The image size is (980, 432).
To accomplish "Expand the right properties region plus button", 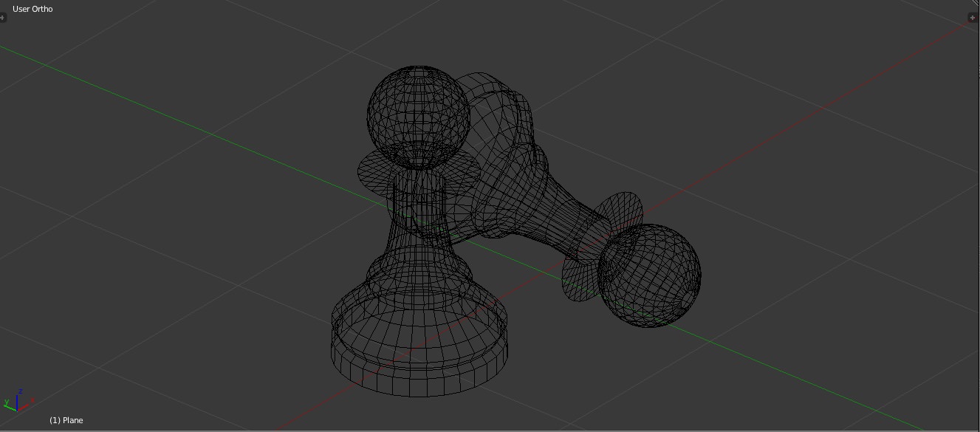I will pyautogui.click(x=973, y=17).
